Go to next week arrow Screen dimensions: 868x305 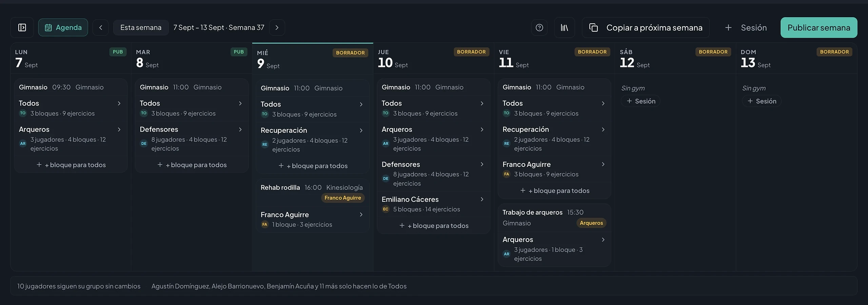pyautogui.click(x=277, y=27)
